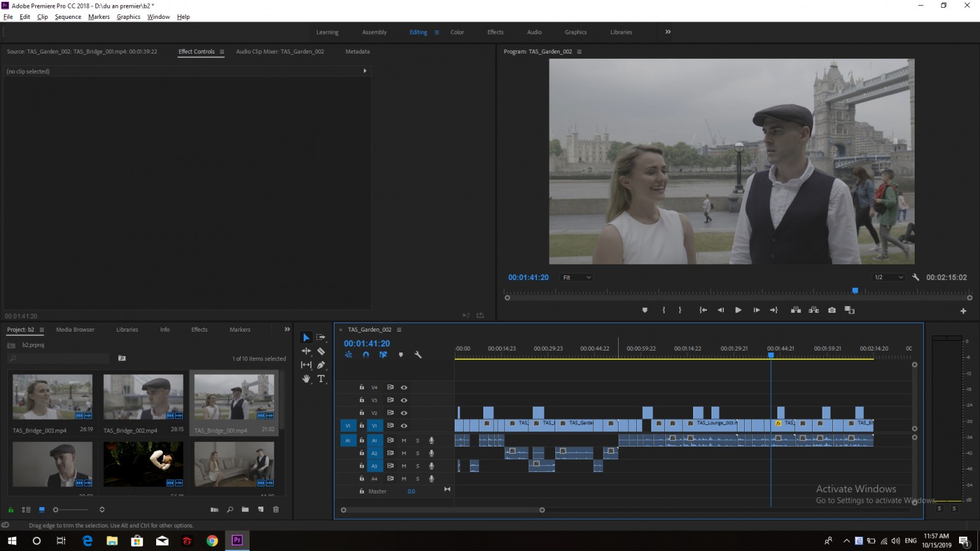Screen dimensions: 980x551
Task: Export frame with camera icon
Action: point(832,310)
